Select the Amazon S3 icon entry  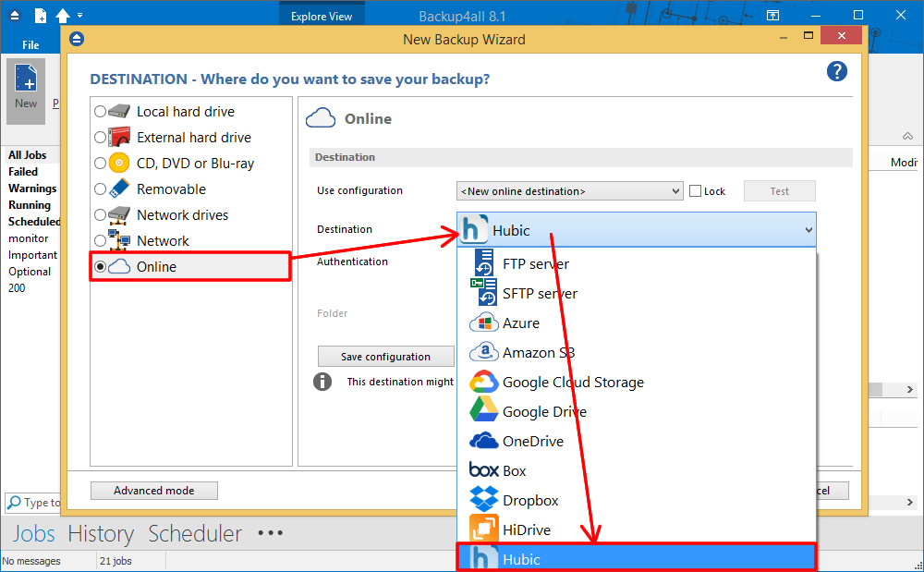point(484,353)
